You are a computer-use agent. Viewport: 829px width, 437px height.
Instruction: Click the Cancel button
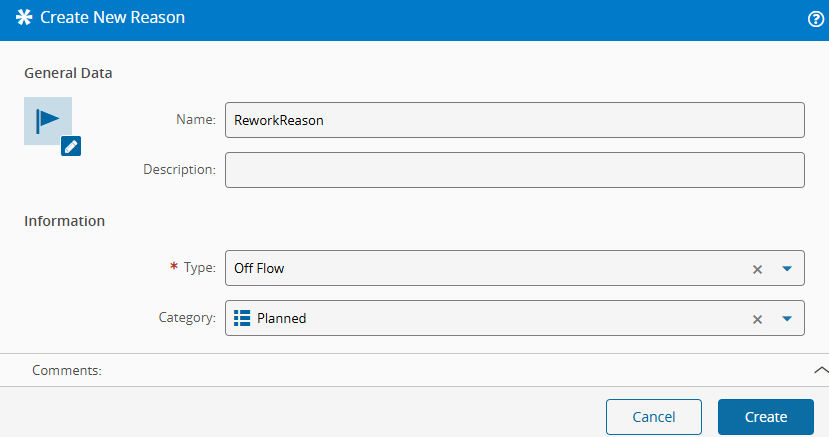(x=654, y=417)
